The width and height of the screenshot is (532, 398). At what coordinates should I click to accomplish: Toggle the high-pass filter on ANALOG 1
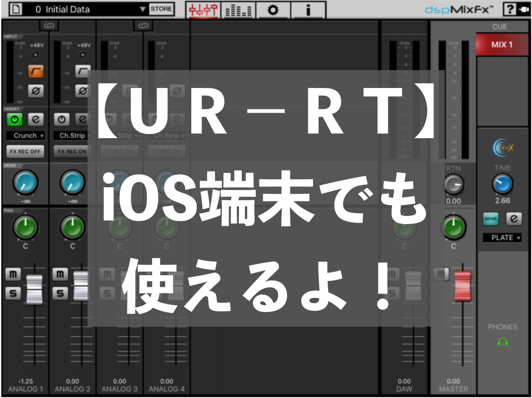pyautogui.click(x=36, y=72)
